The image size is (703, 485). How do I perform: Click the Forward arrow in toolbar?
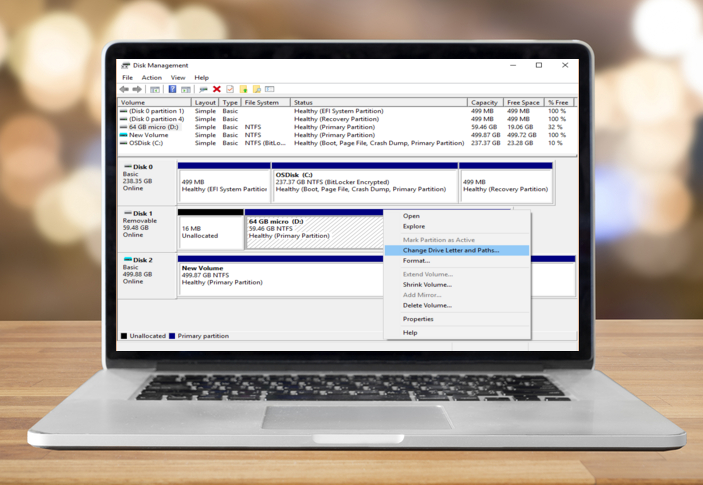(x=137, y=89)
